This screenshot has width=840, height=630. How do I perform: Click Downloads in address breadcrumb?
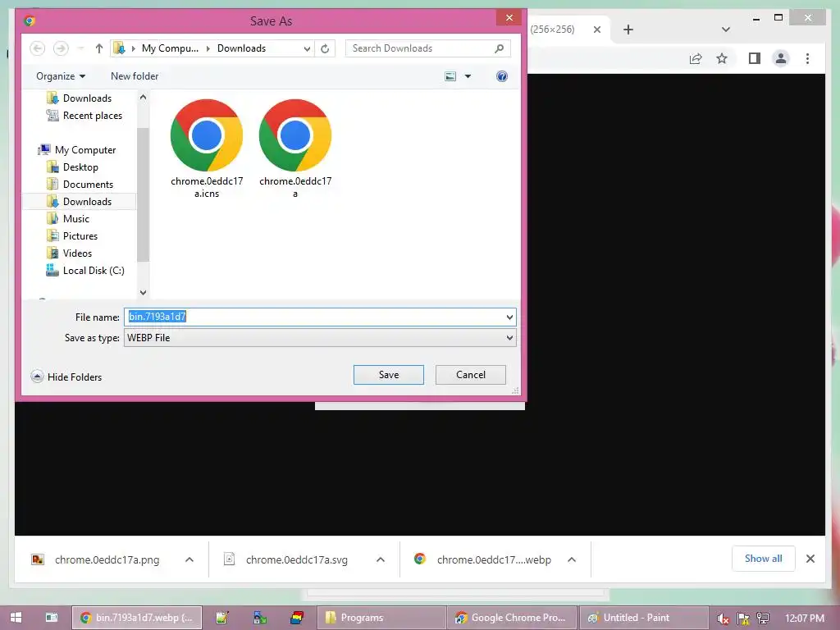click(x=242, y=48)
